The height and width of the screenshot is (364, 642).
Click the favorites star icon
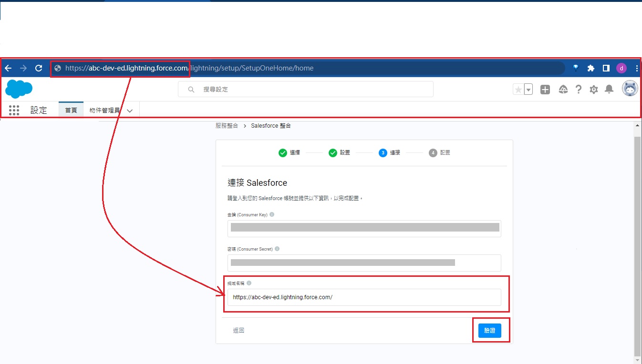pos(518,90)
